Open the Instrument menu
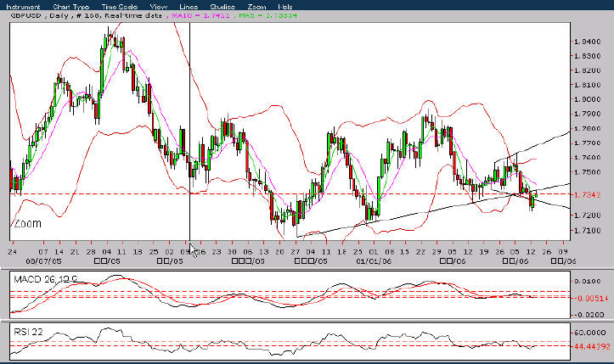 click(23, 7)
